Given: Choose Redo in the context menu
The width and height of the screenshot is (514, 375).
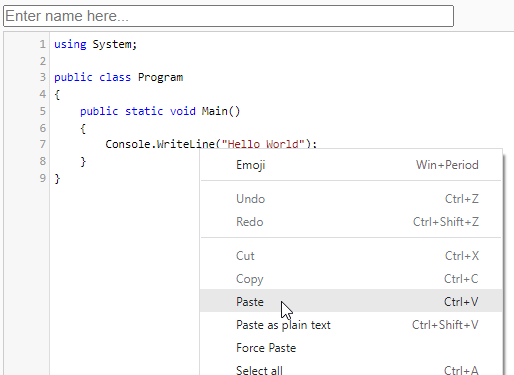Looking at the screenshot, I should point(351,222).
